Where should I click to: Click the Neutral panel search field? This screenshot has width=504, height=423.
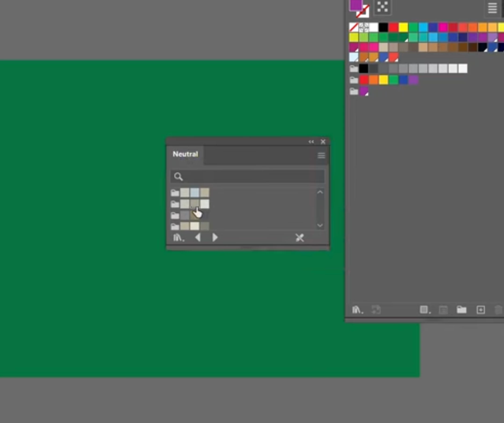(x=247, y=177)
